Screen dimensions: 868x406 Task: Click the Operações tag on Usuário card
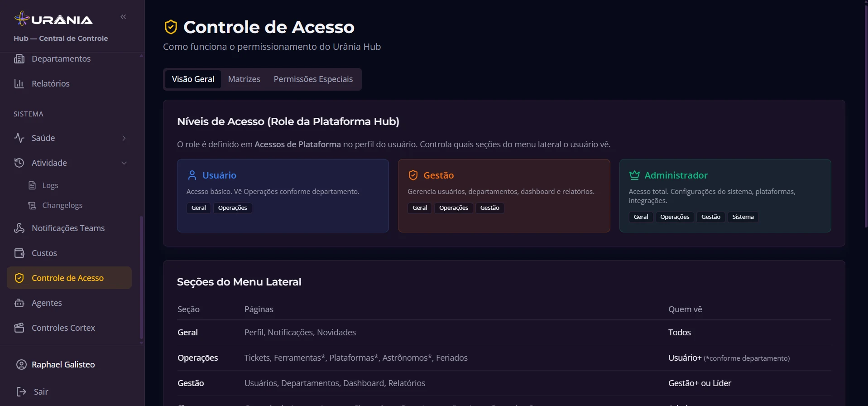pos(233,208)
